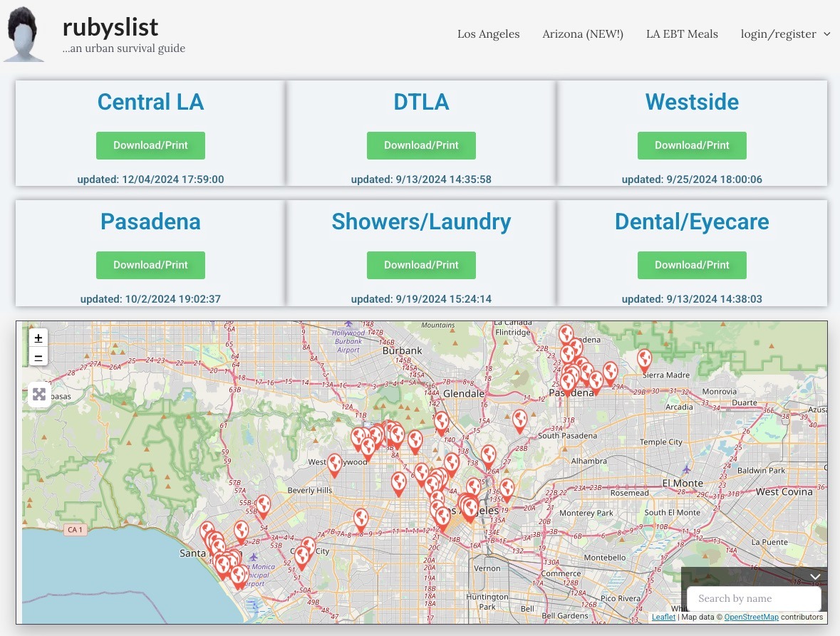This screenshot has height=636, width=840.
Task: Click the map zoom out minus button
Action: (x=38, y=357)
